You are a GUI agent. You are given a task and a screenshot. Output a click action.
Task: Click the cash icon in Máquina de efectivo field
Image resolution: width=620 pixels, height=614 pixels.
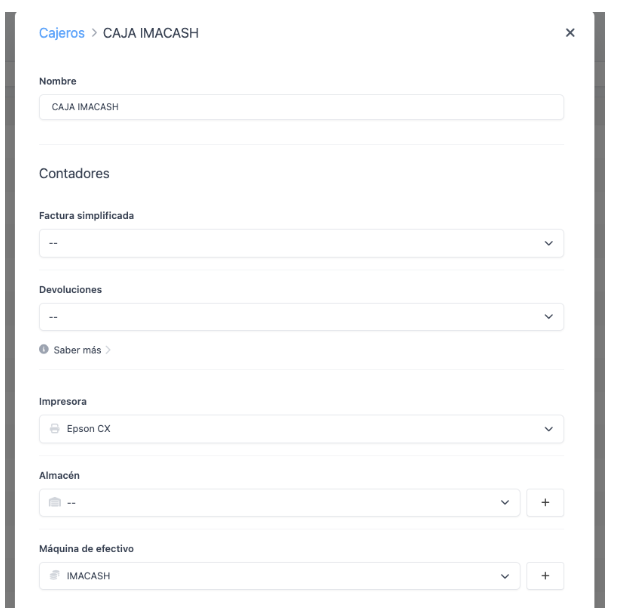coord(55,576)
